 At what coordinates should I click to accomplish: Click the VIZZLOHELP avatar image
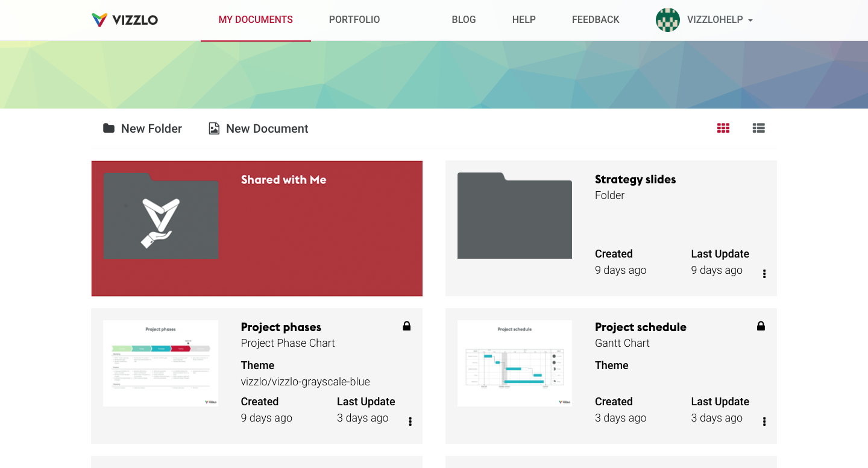tap(668, 20)
